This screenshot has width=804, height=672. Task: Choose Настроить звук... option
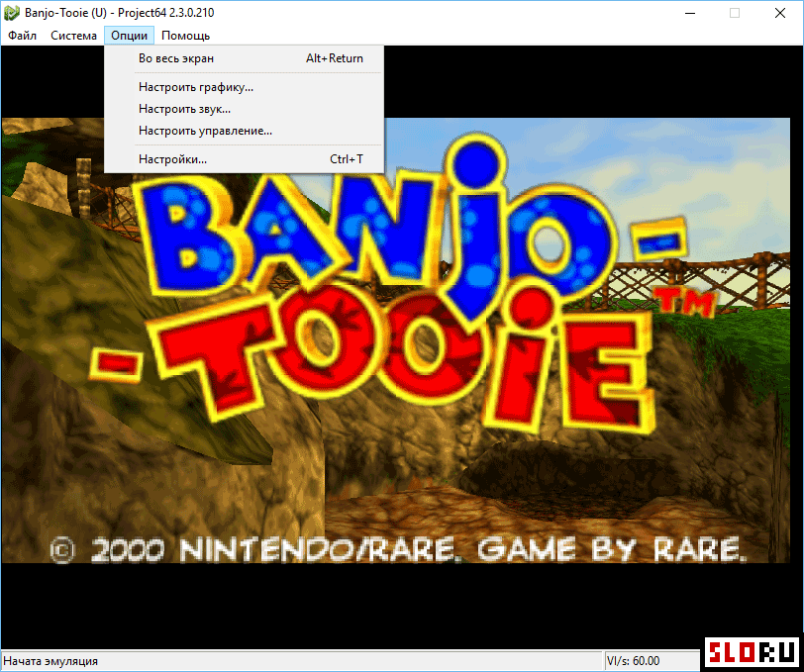(x=244, y=109)
